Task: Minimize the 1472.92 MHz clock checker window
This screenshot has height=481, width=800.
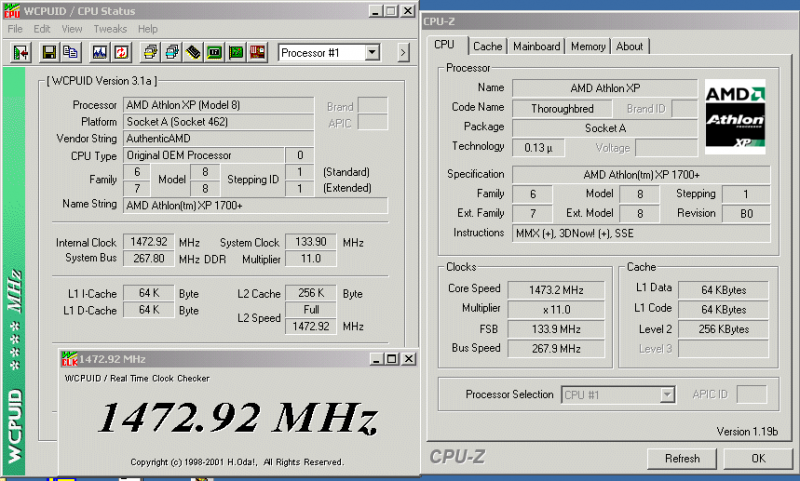Action: coord(377,359)
